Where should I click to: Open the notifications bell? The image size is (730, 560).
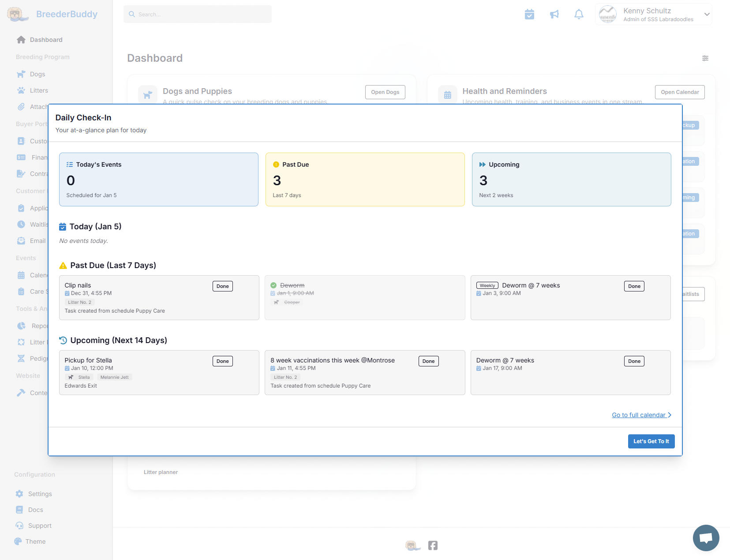579,15
